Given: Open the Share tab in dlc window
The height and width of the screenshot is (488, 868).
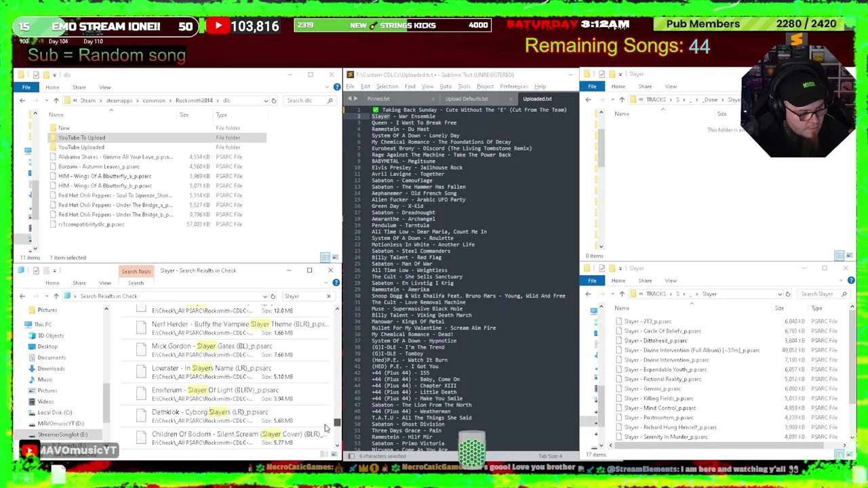Looking at the screenshot, I should click(79, 87).
